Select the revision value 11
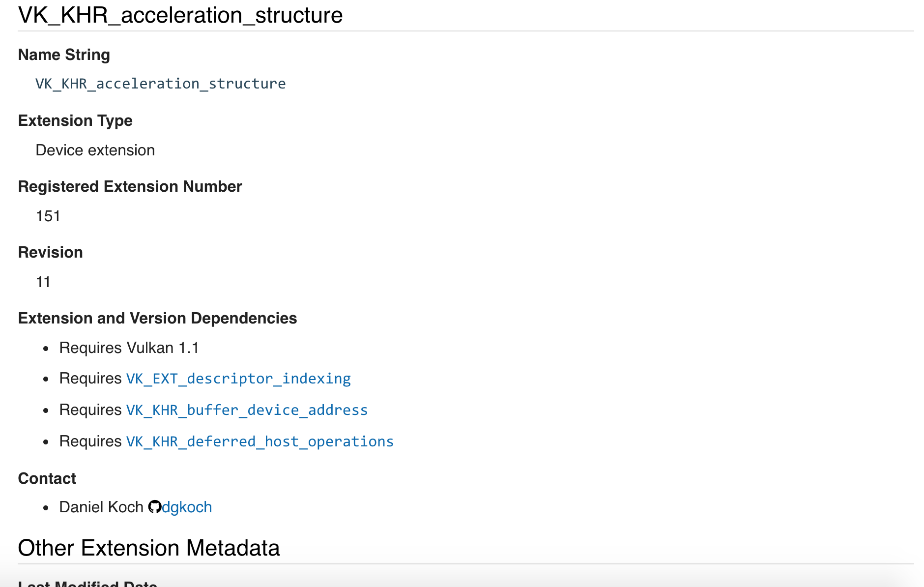Viewport: 924px width, 587px height. pos(42,281)
